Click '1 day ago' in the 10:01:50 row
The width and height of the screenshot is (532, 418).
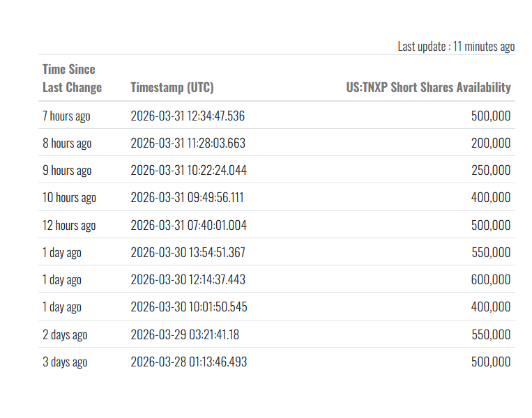point(62,307)
